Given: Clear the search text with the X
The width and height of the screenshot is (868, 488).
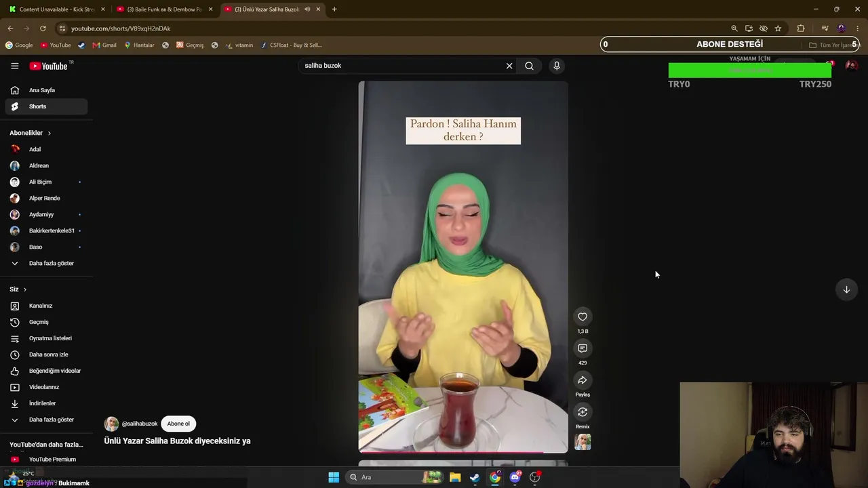Looking at the screenshot, I should [509, 66].
